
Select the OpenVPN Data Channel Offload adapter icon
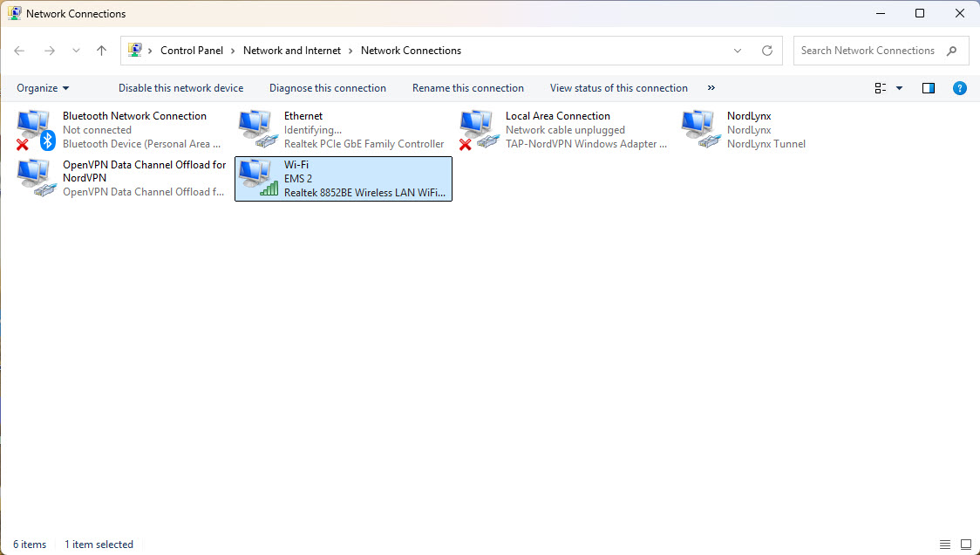click(x=35, y=178)
